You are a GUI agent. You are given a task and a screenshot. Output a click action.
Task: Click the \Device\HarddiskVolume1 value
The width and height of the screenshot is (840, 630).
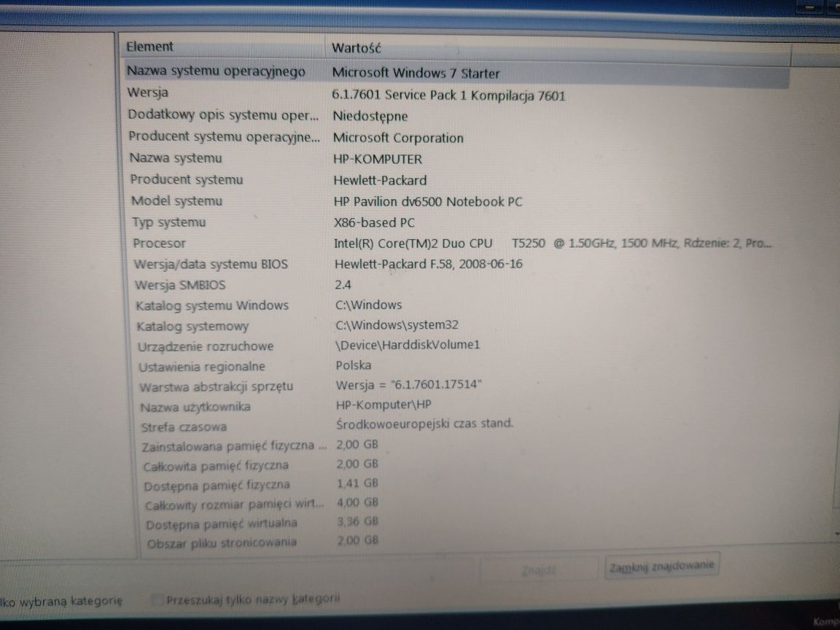408,345
